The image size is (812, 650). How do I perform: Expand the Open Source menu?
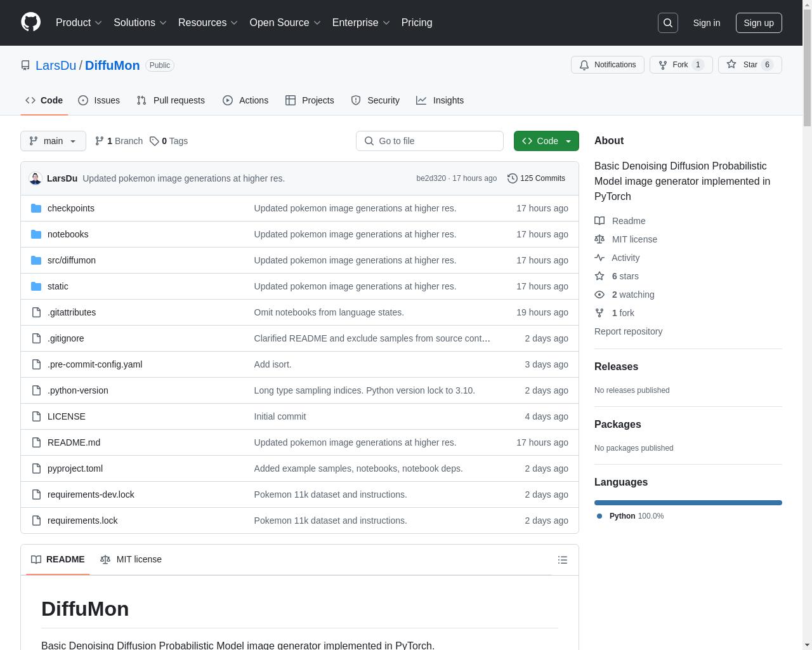pos(285,23)
